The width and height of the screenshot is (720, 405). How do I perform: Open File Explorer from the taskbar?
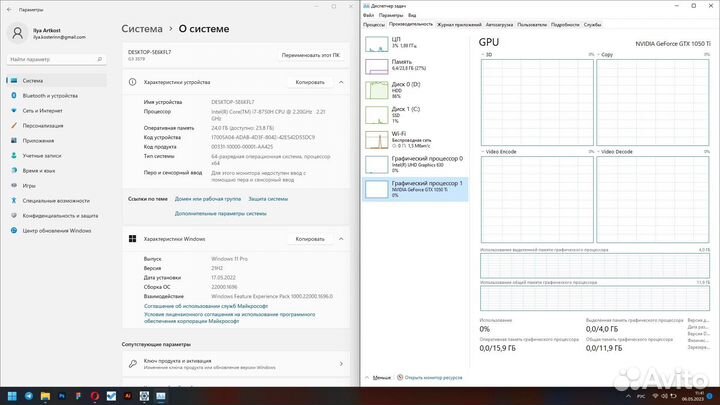(45, 396)
